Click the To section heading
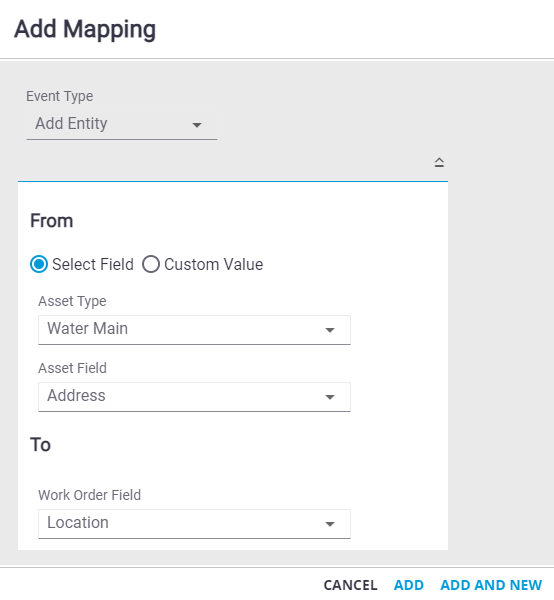The image size is (554, 600). pos(41,445)
